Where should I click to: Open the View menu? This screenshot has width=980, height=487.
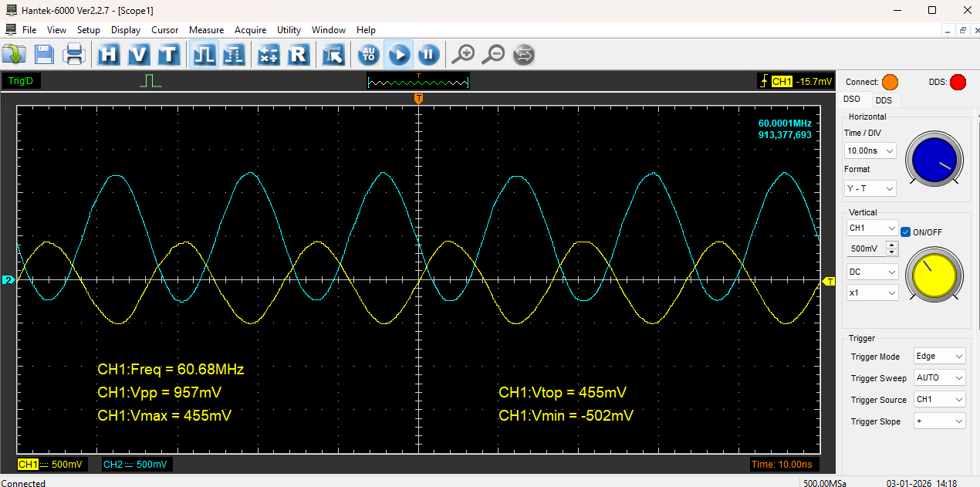[56, 30]
